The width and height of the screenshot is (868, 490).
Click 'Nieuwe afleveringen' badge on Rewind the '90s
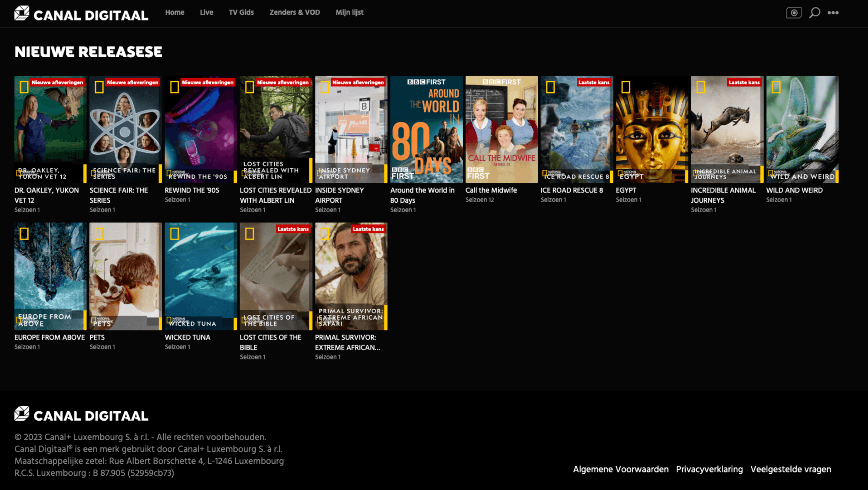point(208,82)
